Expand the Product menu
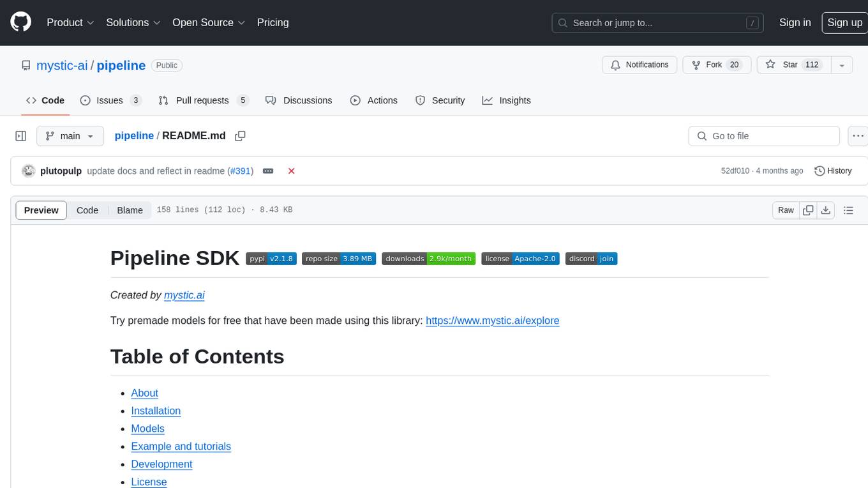The width and height of the screenshot is (868, 488). (x=70, y=22)
